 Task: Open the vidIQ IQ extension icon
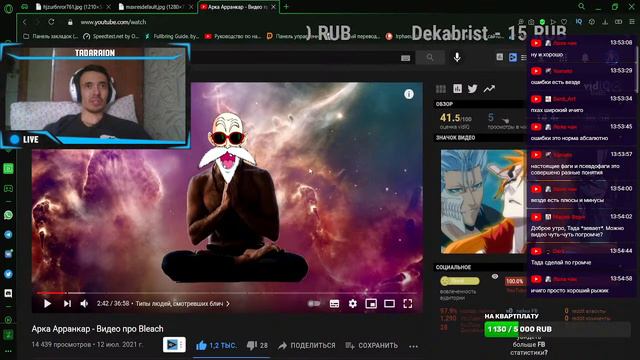pyautogui.click(x=579, y=22)
